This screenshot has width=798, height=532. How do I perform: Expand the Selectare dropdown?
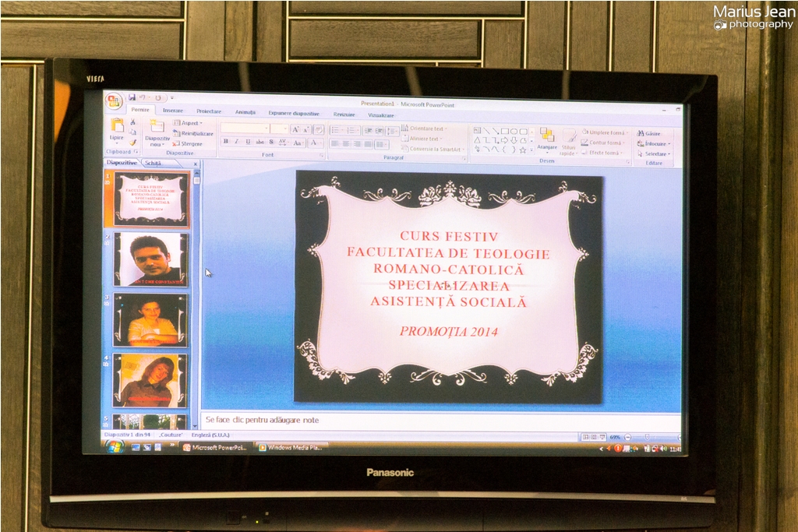pyautogui.click(x=655, y=153)
